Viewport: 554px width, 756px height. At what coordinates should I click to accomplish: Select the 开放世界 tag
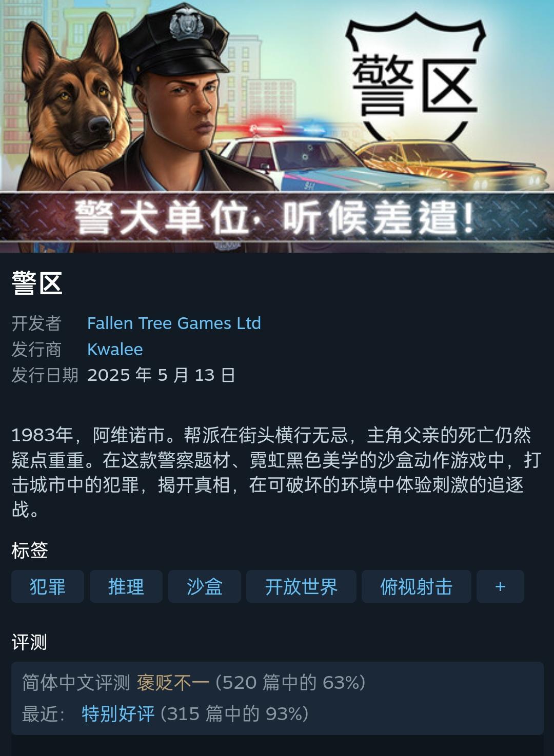[x=301, y=586]
